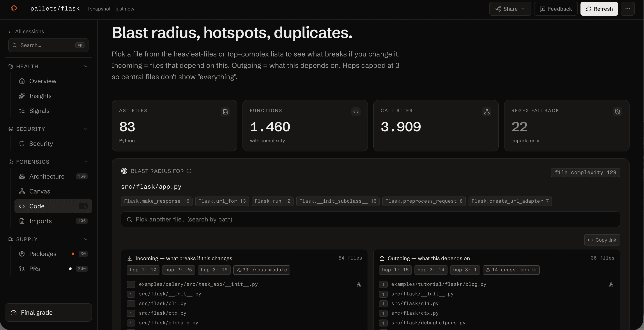Collapse the SUPPLY section chevron

86,239
